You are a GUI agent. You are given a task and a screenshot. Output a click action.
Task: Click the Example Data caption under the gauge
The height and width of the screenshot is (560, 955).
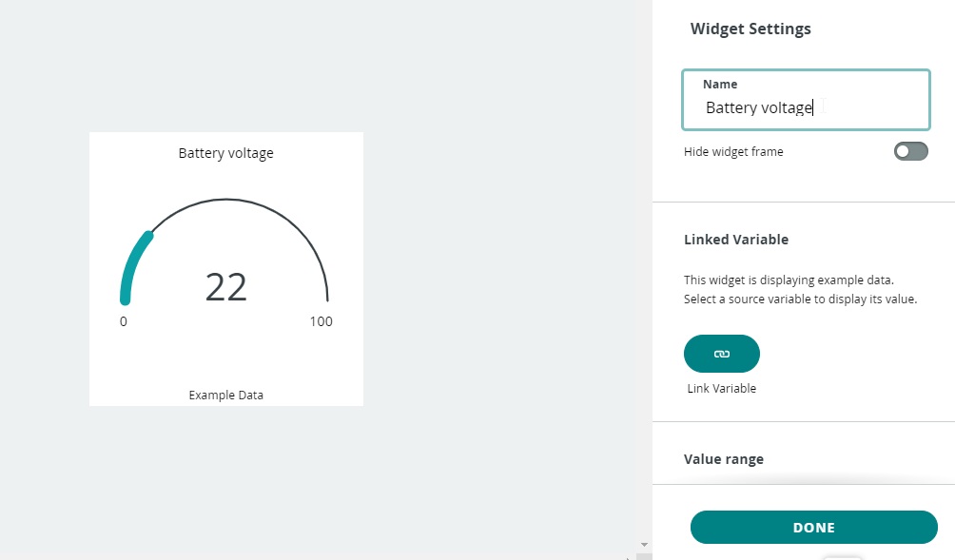(x=226, y=396)
